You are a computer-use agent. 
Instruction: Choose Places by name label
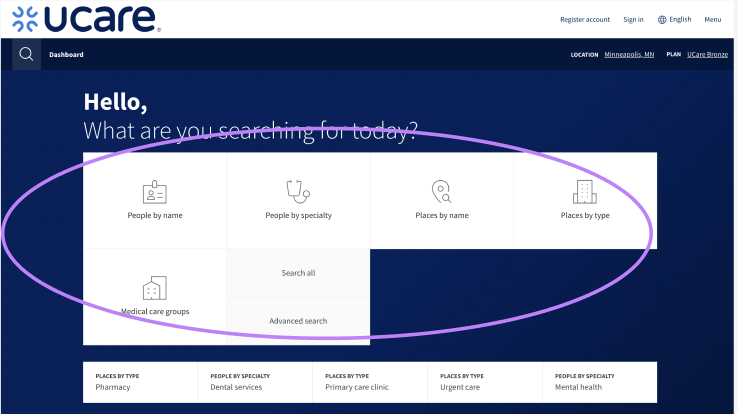click(442, 215)
